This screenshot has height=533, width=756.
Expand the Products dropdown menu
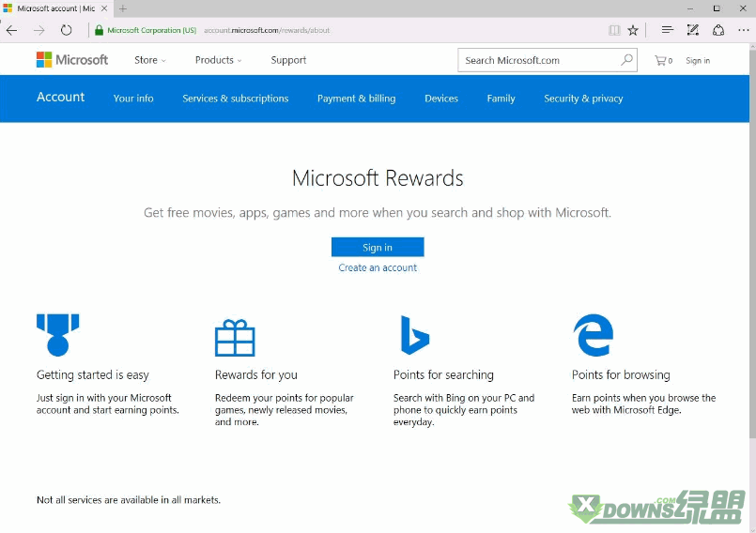[218, 60]
